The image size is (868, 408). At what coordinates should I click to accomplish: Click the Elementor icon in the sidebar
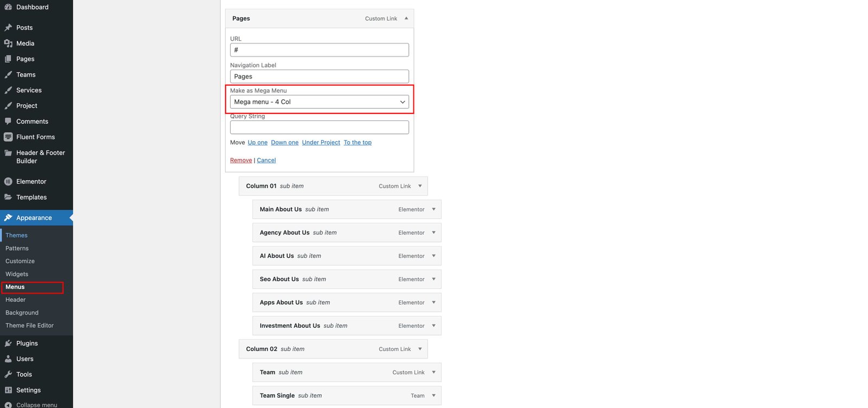[8, 182]
